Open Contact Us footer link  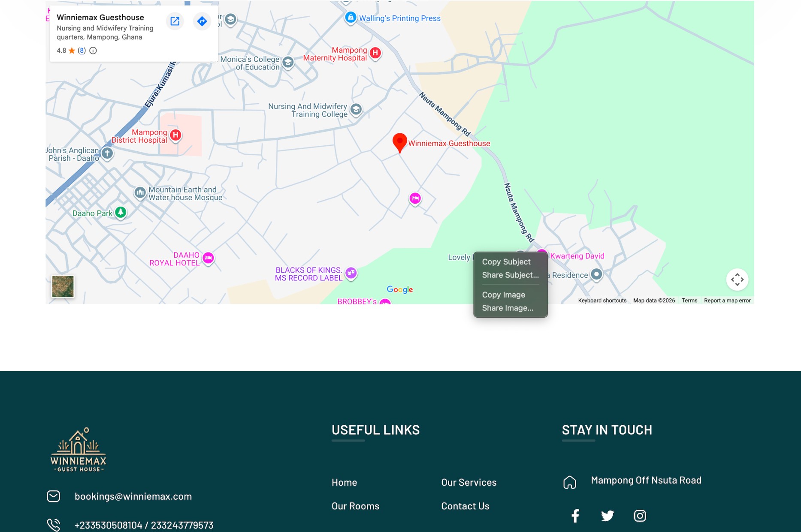[465, 506]
